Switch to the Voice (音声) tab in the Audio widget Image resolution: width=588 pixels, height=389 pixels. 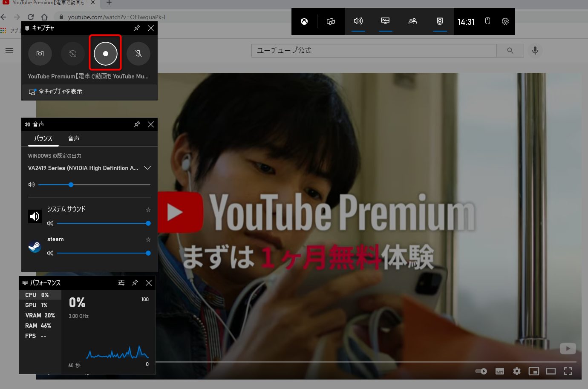click(x=74, y=138)
